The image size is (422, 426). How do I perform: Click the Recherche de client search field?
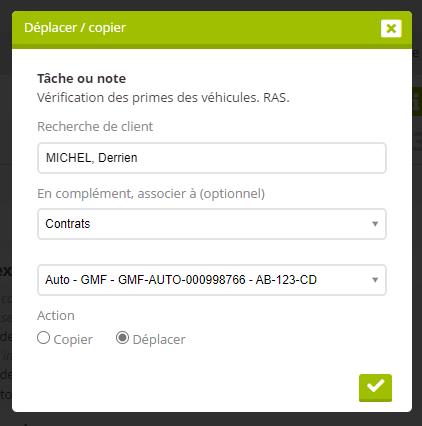point(212,158)
